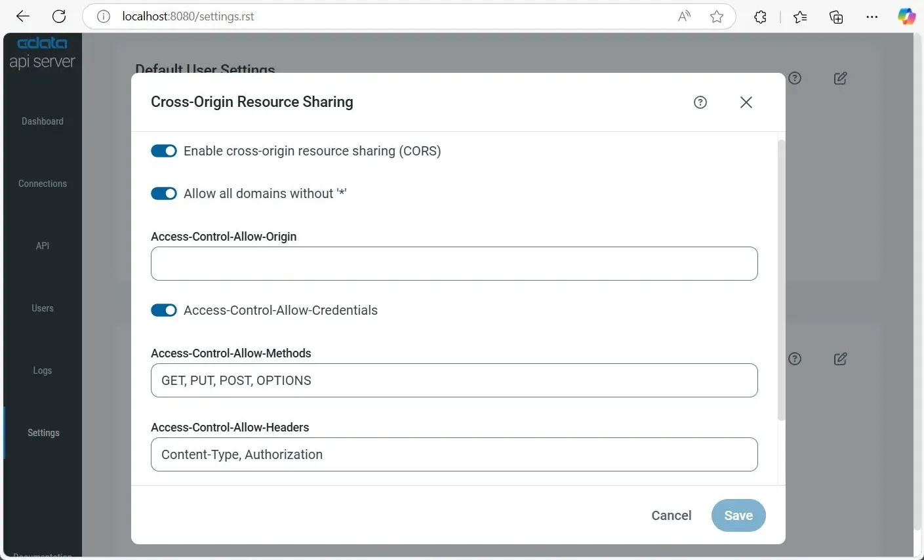
Task: Open the Favorites list icon
Action: [800, 16]
